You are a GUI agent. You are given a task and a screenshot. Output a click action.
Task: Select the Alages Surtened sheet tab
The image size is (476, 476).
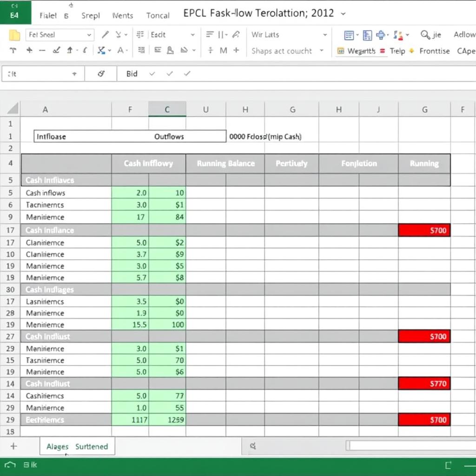(x=77, y=446)
